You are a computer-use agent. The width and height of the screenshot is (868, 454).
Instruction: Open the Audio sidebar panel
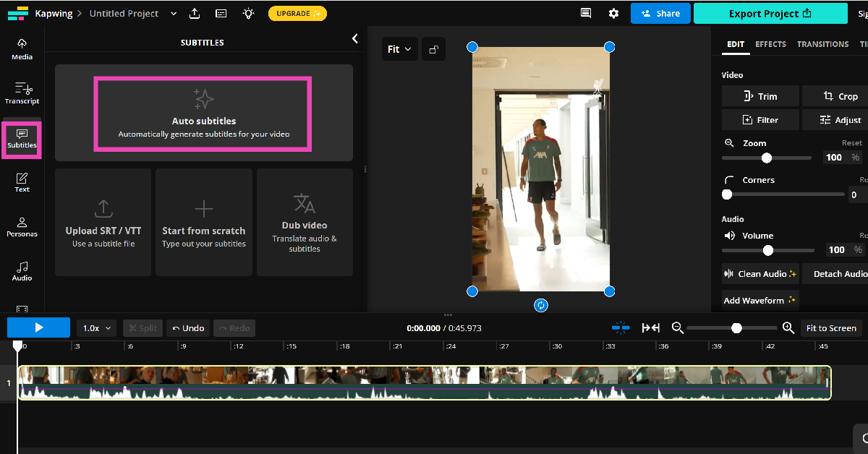(x=22, y=271)
